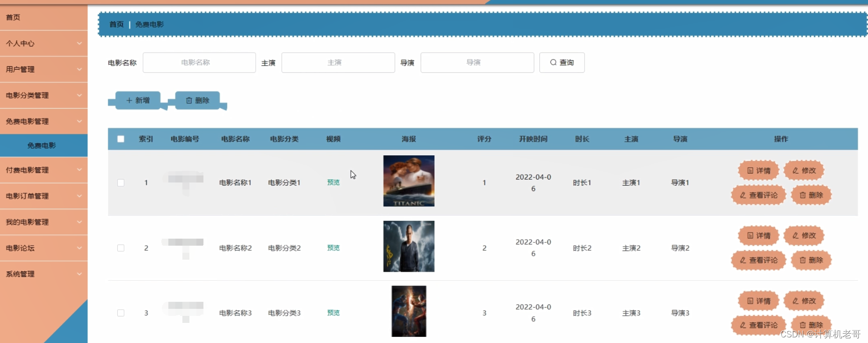The width and height of the screenshot is (868, 343).
Task: Click the 时长2 cell
Action: click(x=582, y=248)
